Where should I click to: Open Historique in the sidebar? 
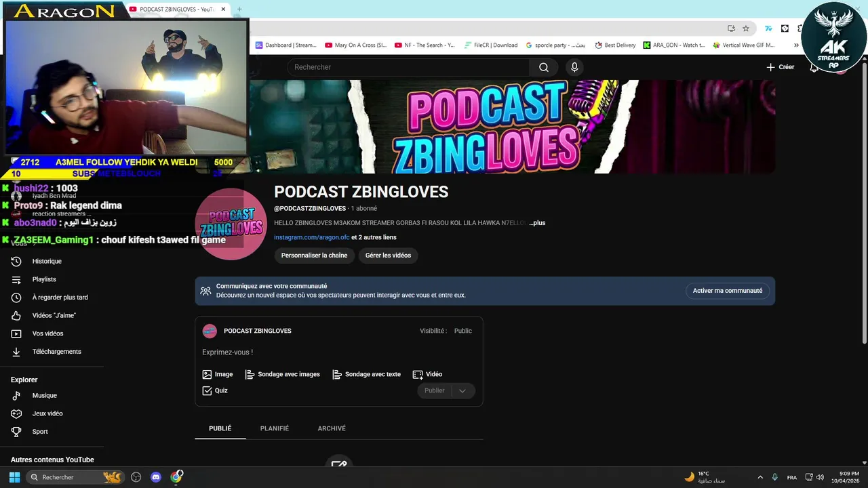tap(47, 261)
